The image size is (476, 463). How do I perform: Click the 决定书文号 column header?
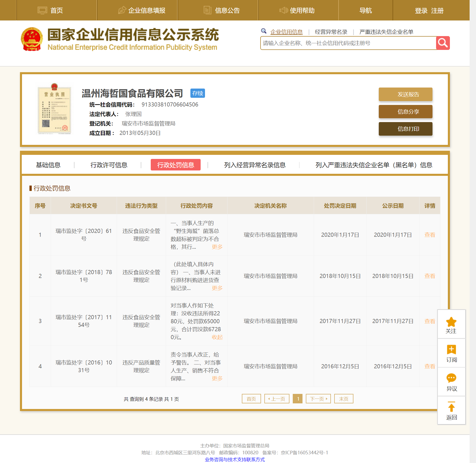tap(84, 206)
